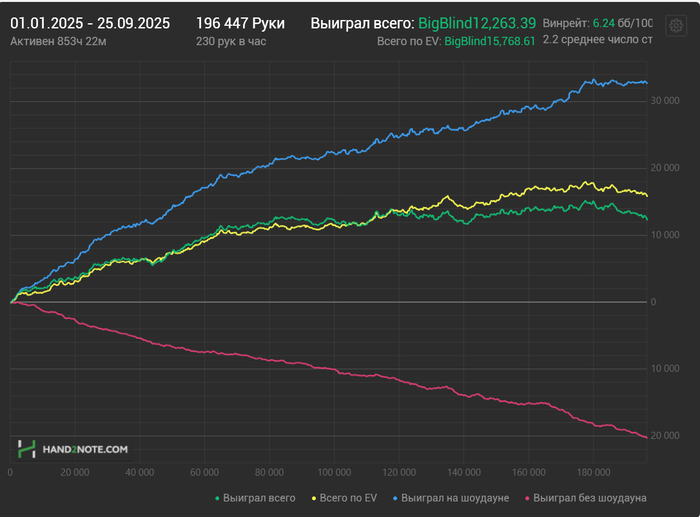
Task: Click the green legend dot for 'Выиграл всего'
Action: coord(217,498)
